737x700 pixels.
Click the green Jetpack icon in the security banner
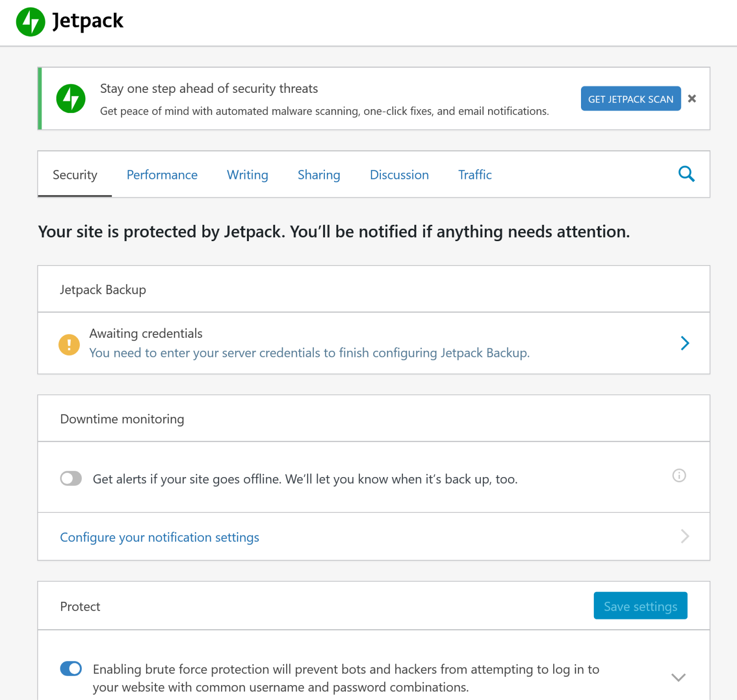pyautogui.click(x=71, y=99)
